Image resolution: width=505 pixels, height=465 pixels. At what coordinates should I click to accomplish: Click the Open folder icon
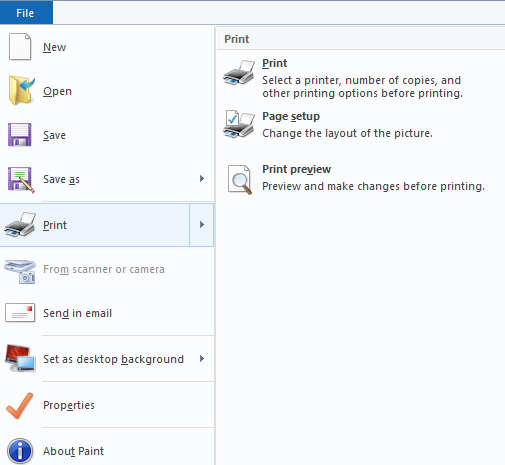coord(21,90)
